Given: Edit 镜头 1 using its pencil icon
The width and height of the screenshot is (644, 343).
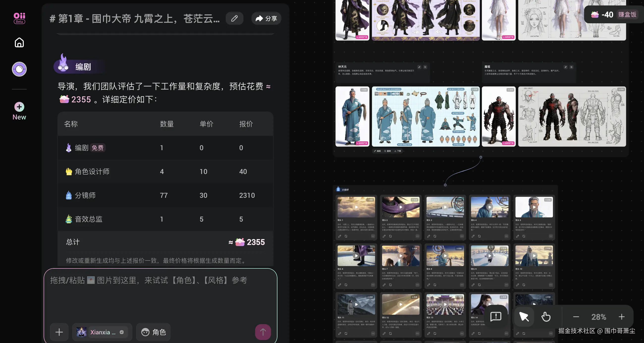Looking at the screenshot, I should click(x=340, y=236).
